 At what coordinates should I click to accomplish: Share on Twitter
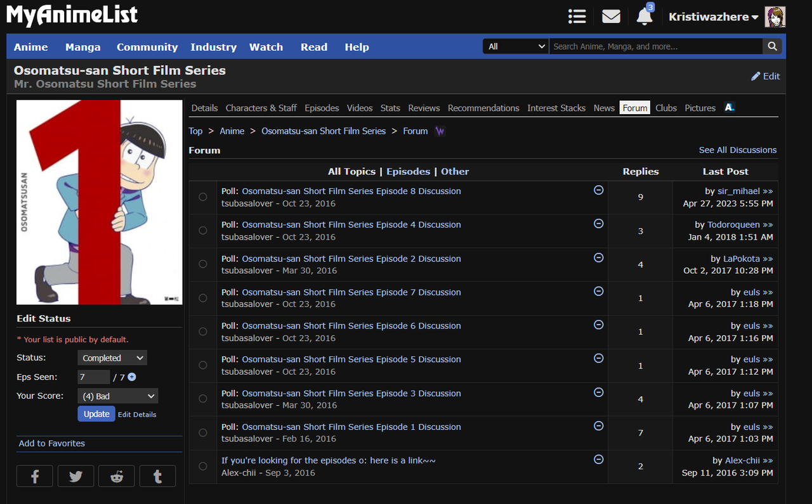pos(75,476)
